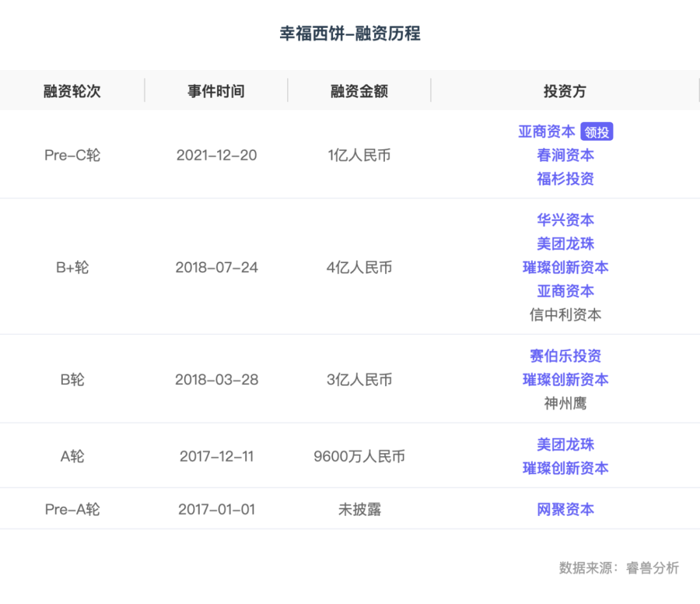Click the 投资方 column header

(x=565, y=91)
